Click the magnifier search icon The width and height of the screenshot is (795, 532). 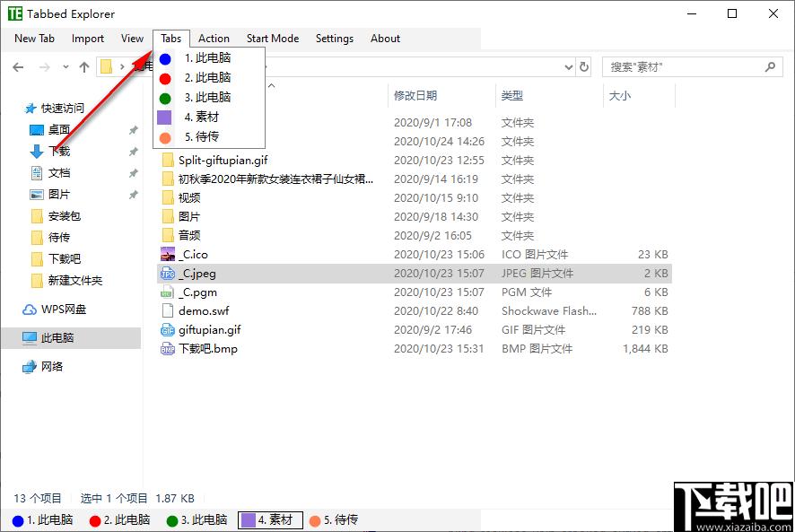pos(770,67)
